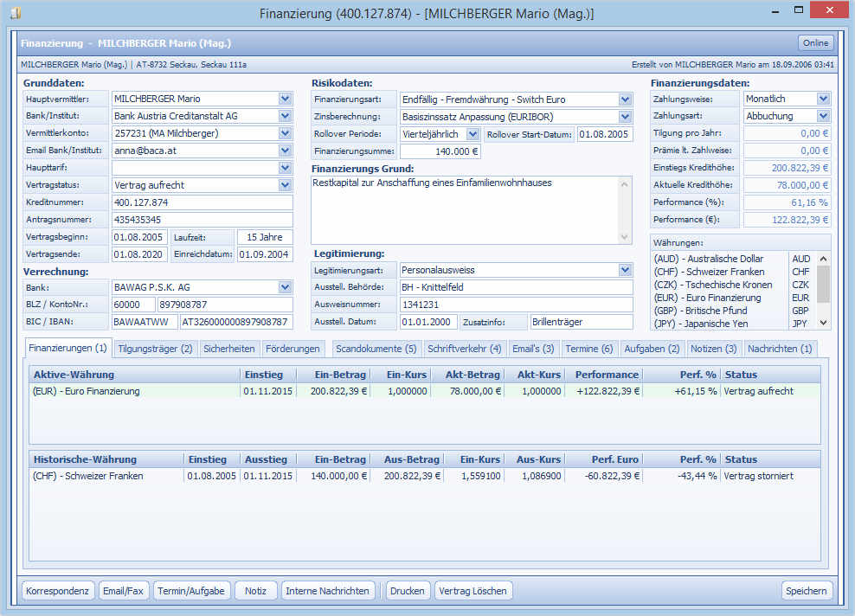Select the Schweizer Franken currency entry
The height and width of the screenshot is (616, 855).
(x=710, y=272)
